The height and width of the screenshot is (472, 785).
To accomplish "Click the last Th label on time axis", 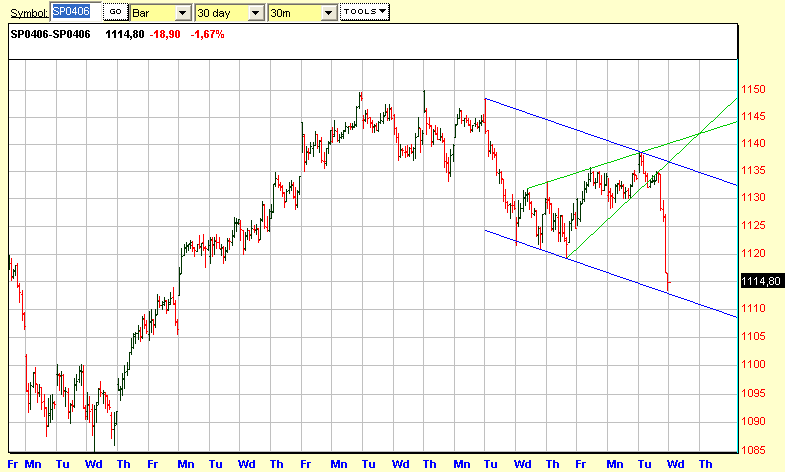I will tap(705, 464).
